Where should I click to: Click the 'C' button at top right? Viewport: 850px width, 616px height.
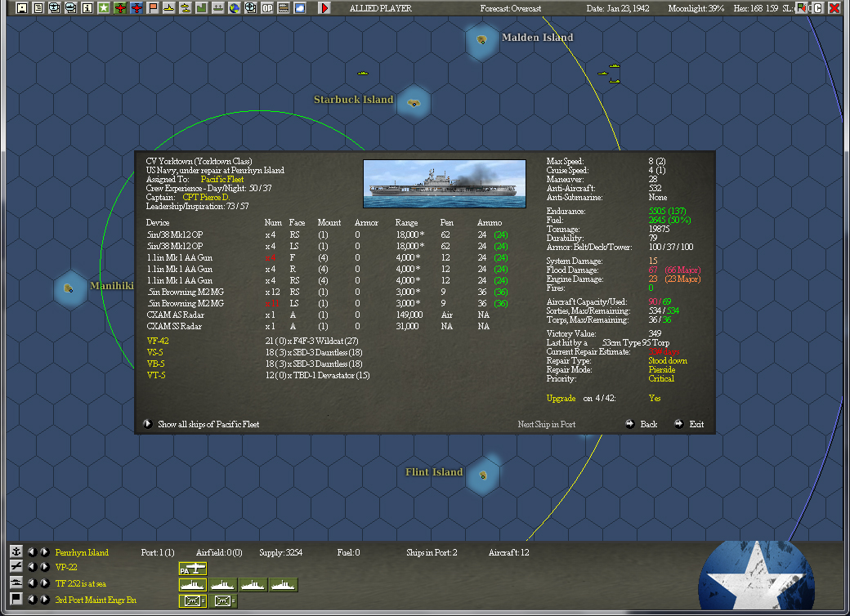click(x=818, y=8)
